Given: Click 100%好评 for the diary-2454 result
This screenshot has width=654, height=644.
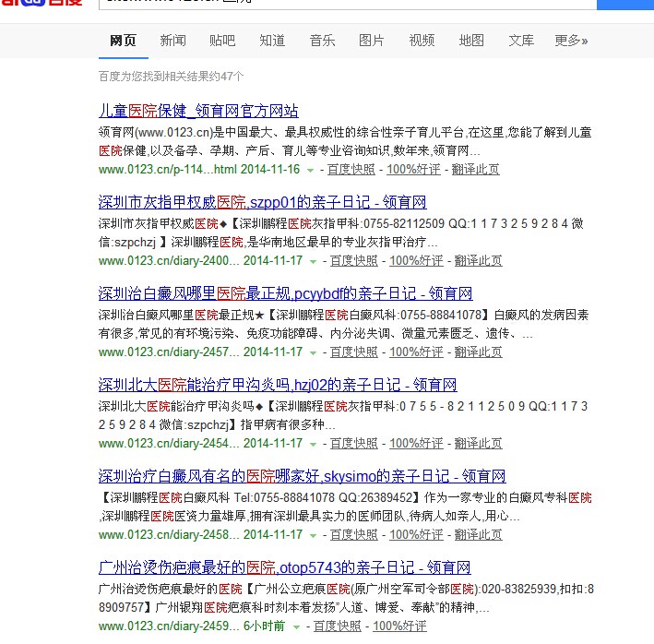Looking at the screenshot, I should pos(417,444).
